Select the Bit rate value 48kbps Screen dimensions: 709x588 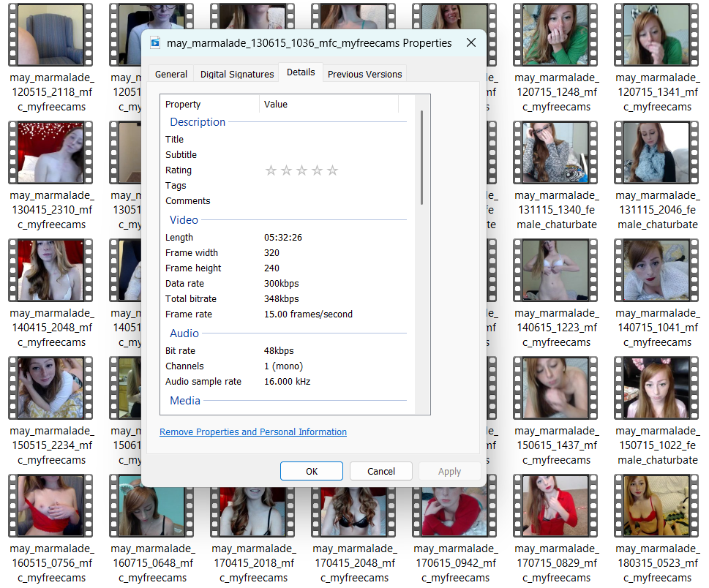click(279, 351)
